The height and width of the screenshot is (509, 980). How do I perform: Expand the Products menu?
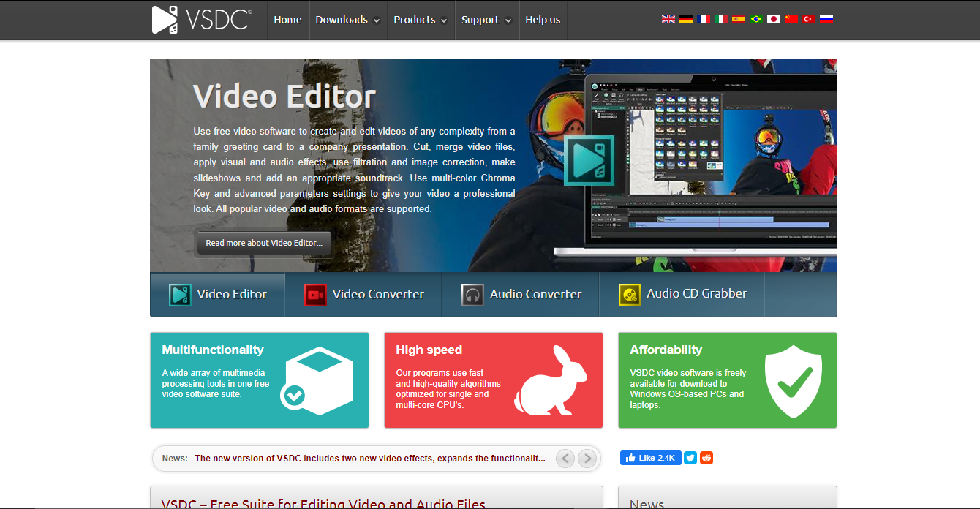[421, 20]
